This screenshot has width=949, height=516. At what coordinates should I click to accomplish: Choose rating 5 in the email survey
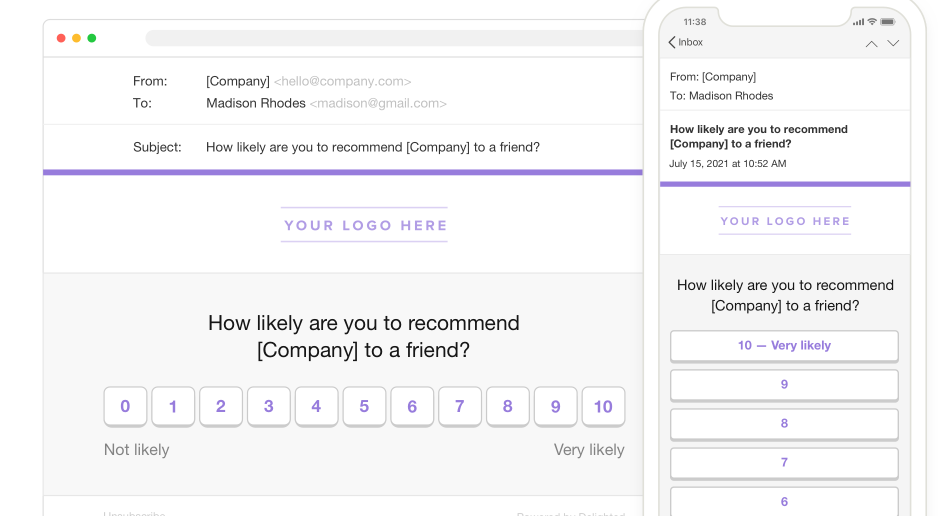364,406
